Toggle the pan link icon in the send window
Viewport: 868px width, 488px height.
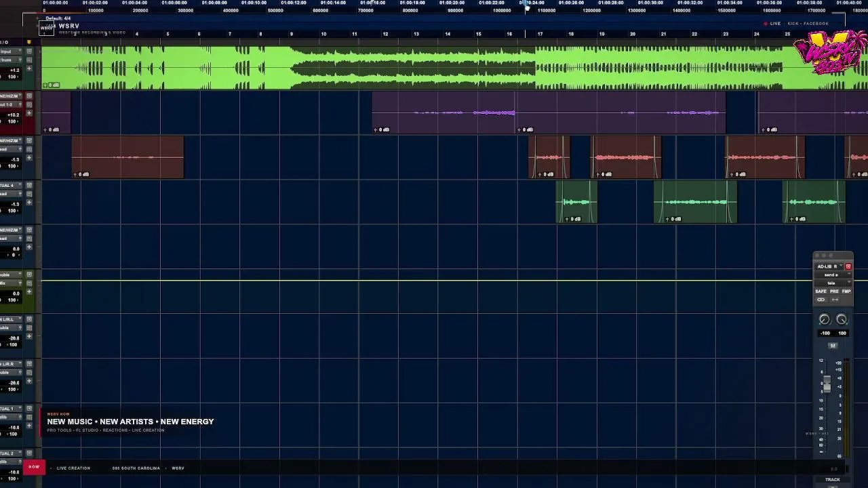(x=821, y=300)
